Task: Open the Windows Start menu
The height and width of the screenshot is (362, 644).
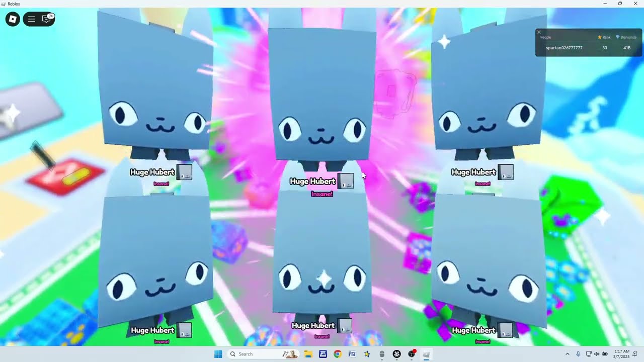Action: [x=218, y=354]
